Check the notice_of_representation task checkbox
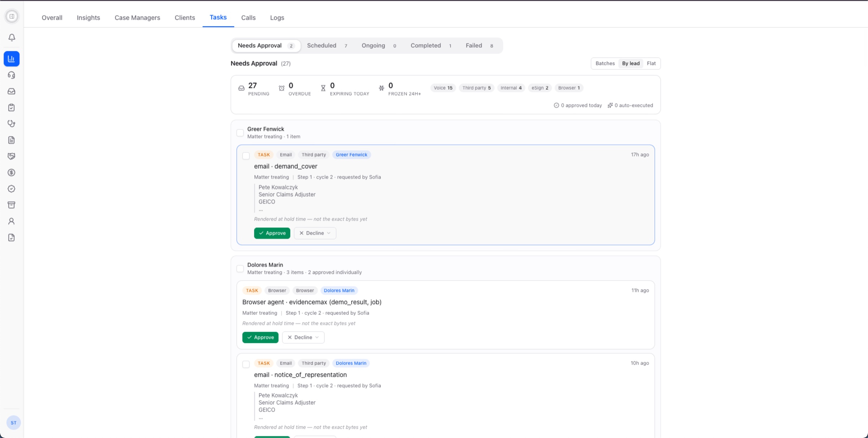 pos(246,364)
